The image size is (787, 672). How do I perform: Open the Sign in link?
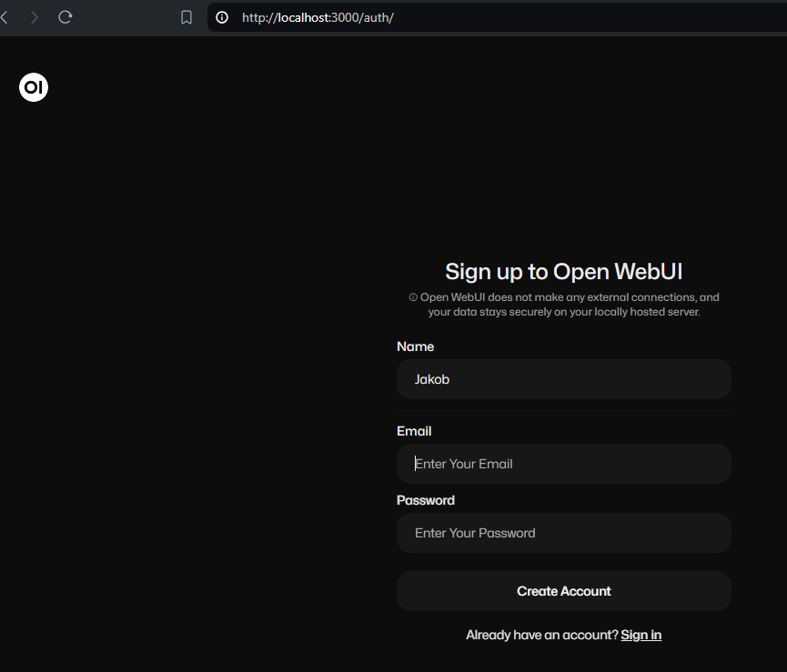641,635
